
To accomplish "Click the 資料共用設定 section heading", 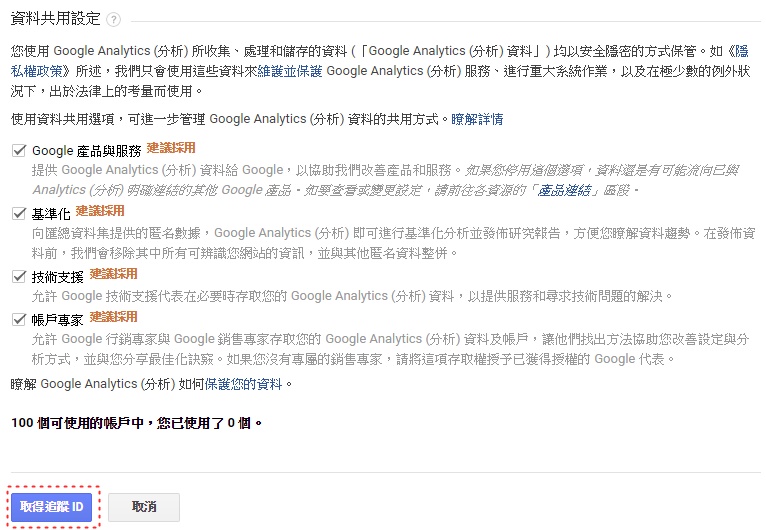I will [x=55, y=19].
